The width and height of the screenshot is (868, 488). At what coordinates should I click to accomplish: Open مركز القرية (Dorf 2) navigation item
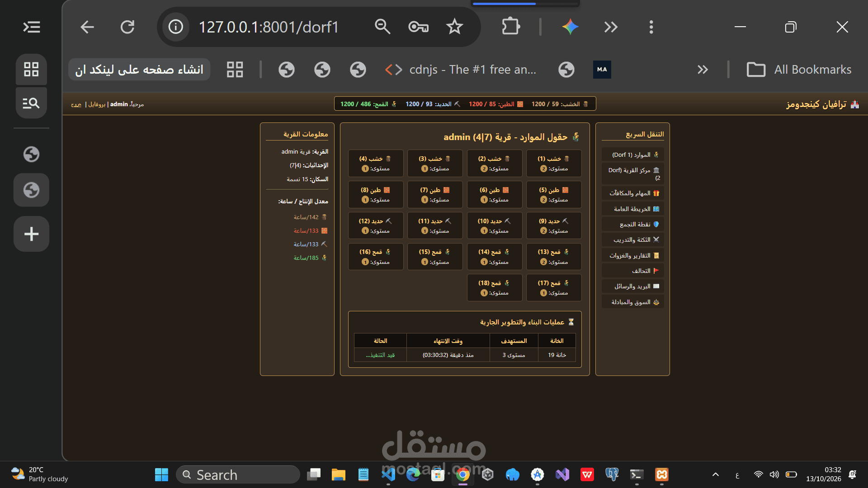click(x=633, y=174)
